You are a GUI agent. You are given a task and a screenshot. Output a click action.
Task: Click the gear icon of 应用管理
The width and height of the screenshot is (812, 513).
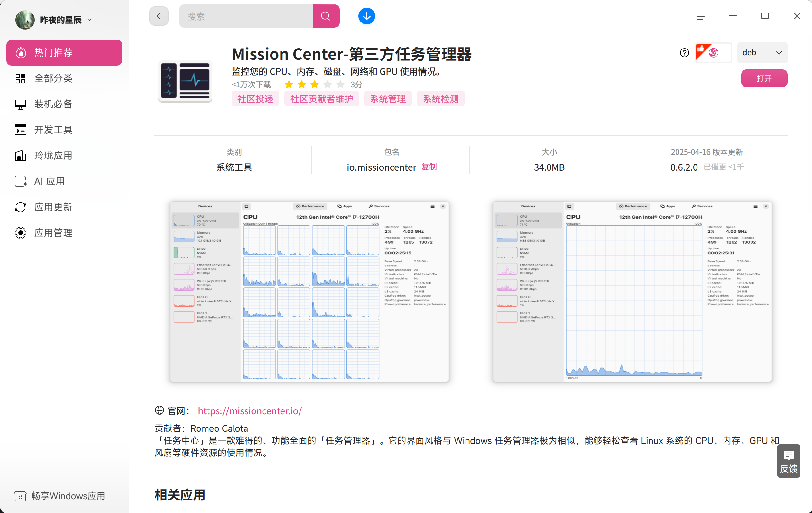tap(21, 233)
